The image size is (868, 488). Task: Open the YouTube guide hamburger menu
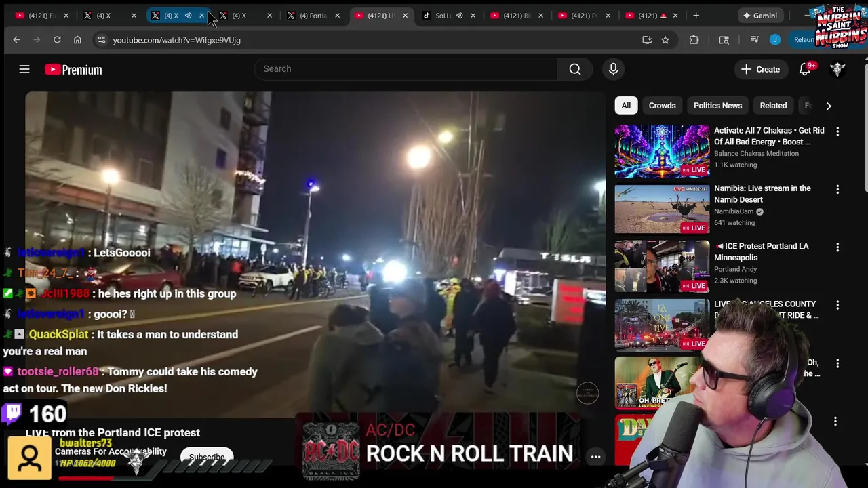click(x=24, y=69)
